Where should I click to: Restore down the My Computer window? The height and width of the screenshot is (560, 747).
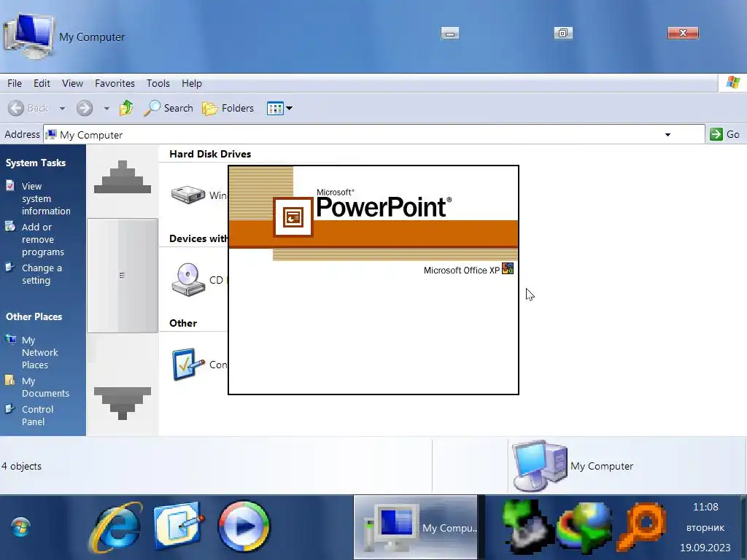click(x=563, y=33)
